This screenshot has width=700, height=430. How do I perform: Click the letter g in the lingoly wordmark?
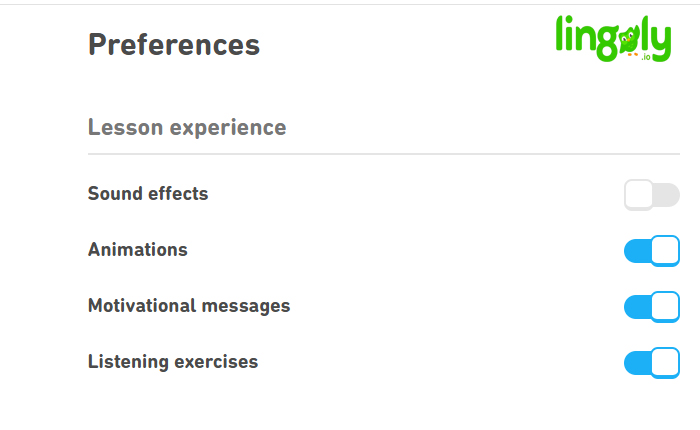coord(608,44)
